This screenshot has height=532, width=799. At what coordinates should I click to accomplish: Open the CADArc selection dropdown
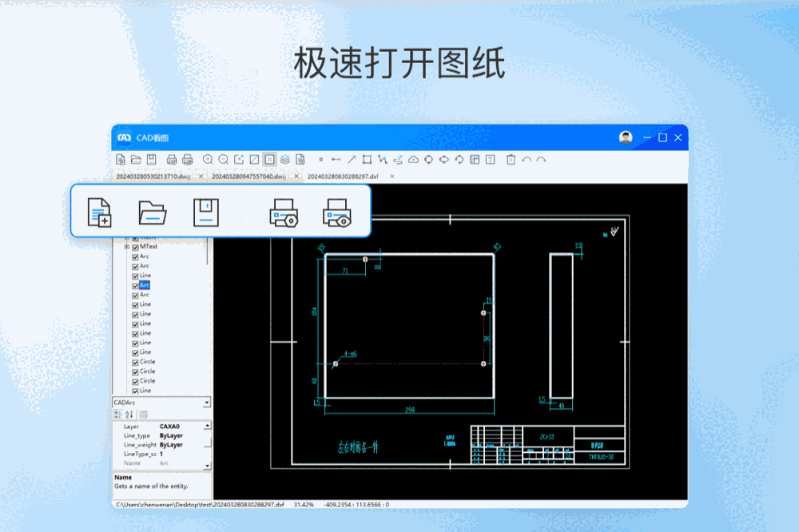tap(207, 402)
